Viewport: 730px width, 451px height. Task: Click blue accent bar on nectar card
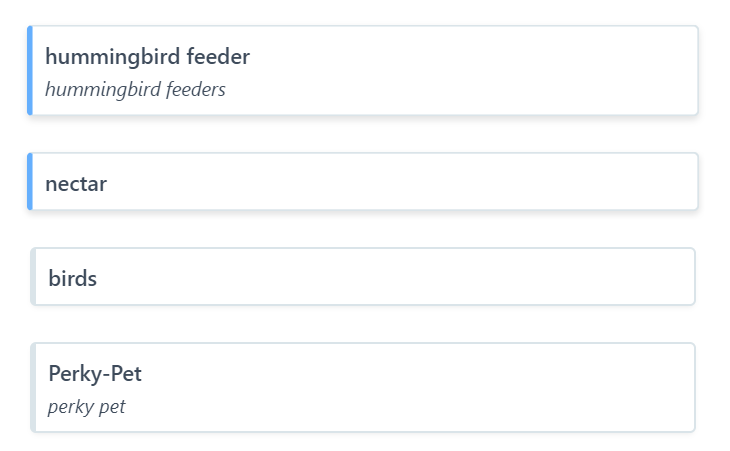click(x=30, y=182)
